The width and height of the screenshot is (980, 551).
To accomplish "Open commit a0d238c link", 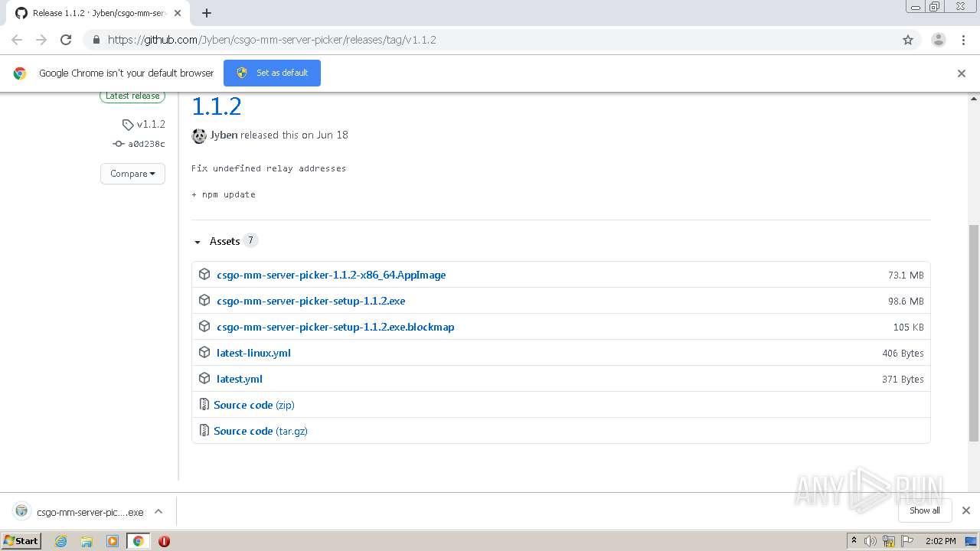I will point(139,143).
